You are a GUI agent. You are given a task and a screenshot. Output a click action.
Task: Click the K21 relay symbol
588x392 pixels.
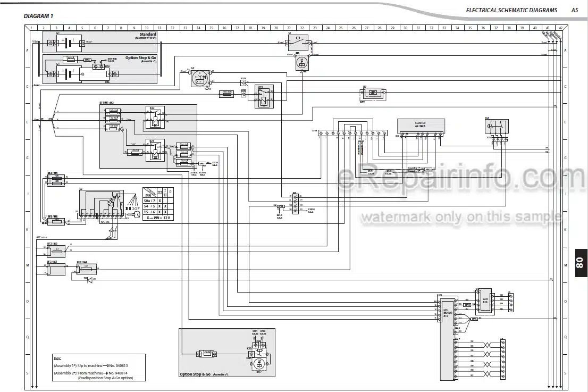(x=155, y=150)
